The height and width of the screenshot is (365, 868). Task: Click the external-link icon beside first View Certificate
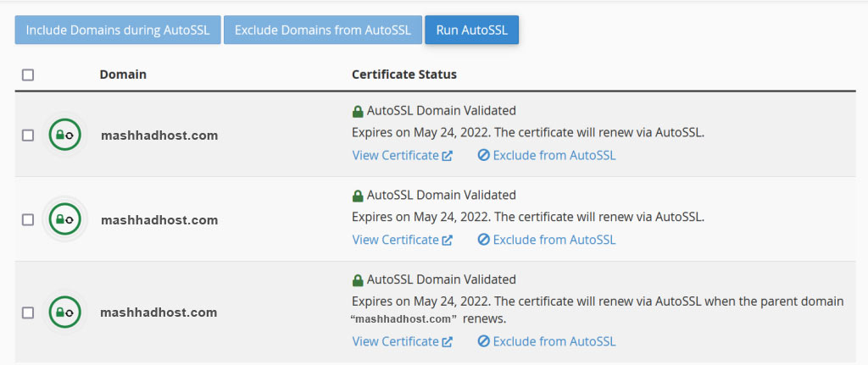[447, 156]
